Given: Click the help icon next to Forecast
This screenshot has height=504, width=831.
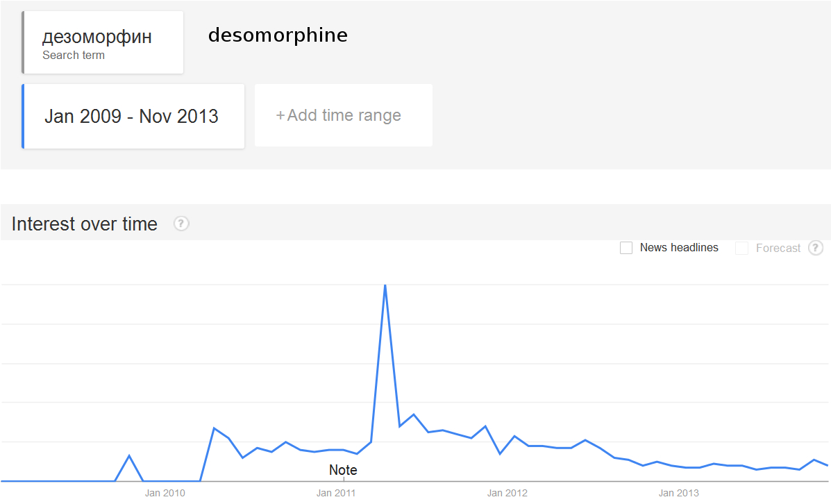Looking at the screenshot, I should pos(816,248).
